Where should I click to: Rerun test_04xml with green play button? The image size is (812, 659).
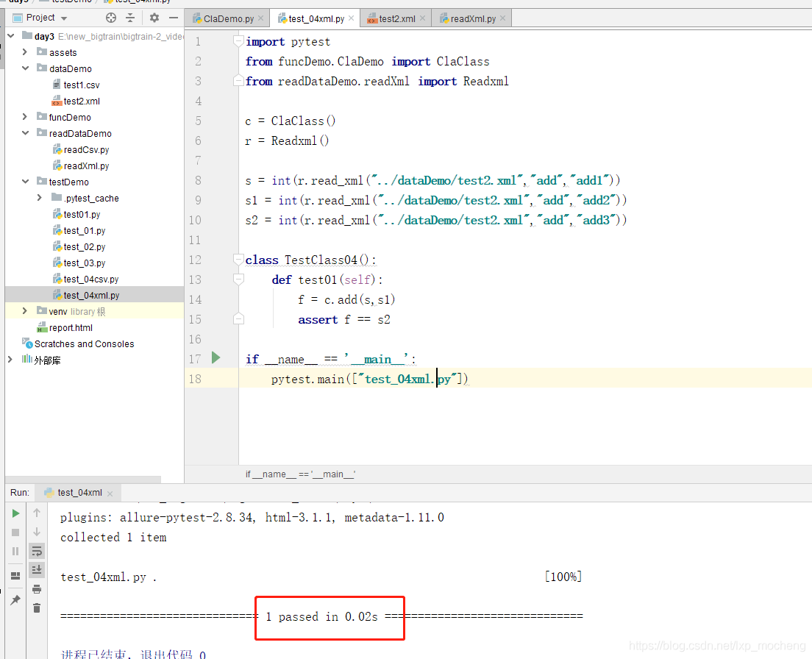coord(15,513)
